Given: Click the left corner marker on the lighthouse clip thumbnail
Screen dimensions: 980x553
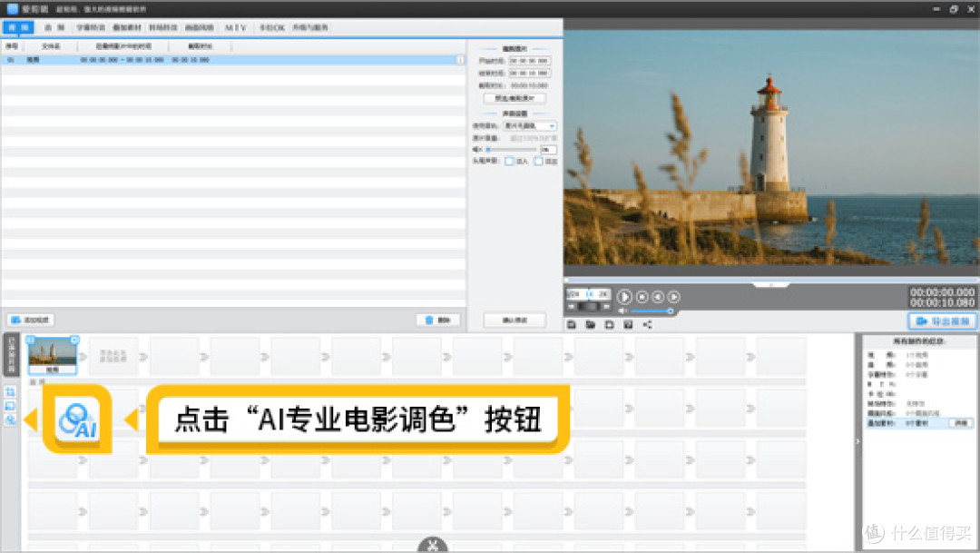Looking at the screenshot, I should (x=31, y=339).
